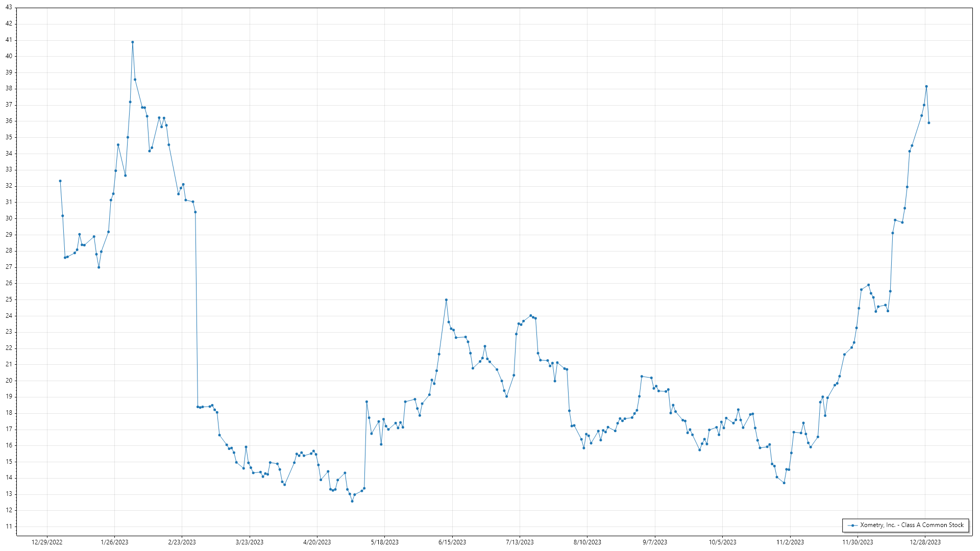Click the first data point near 32
The height and width of the screenshot is (551, 980).
pos(60,181)
